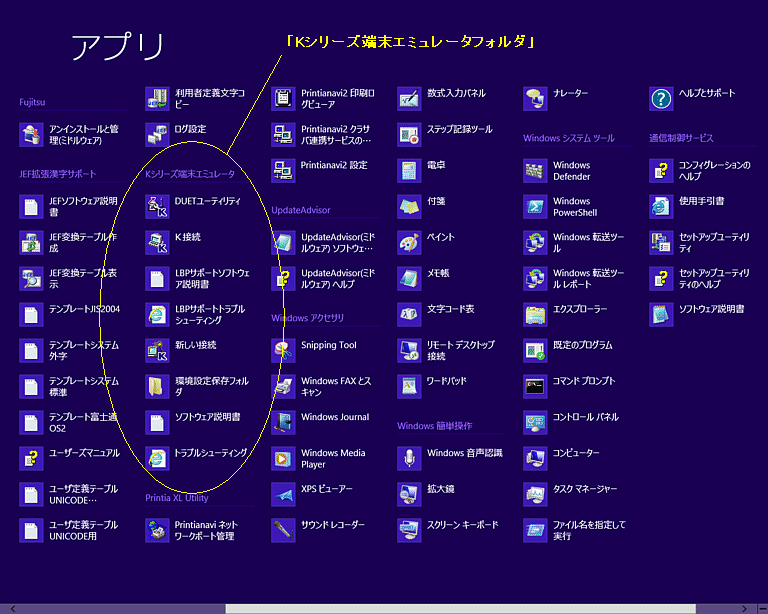Open Windows 音声認識 app

(x=409, y=458)
